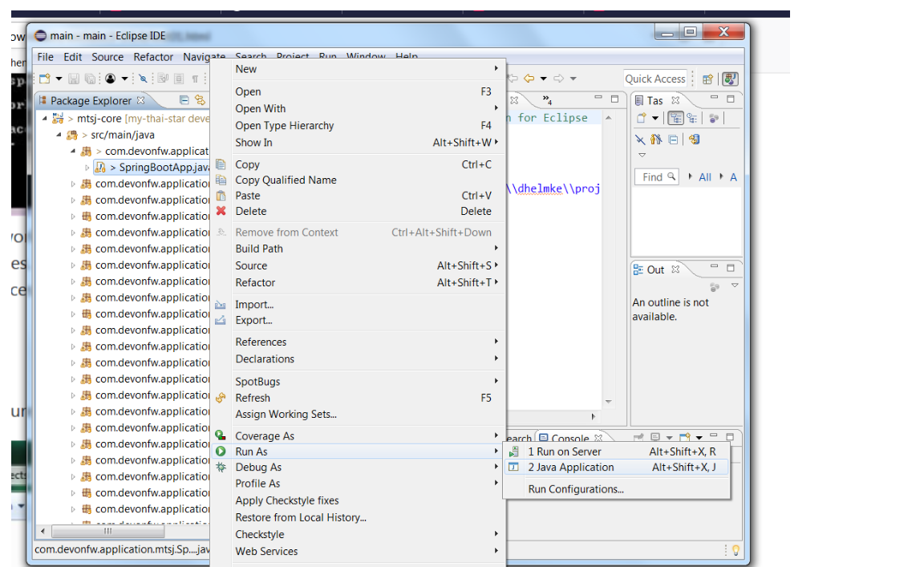Viewport: 924px width, 567px height.
Task: Click the Open Perspective icon near Quick Access
Action: click(x=707, y=79)
